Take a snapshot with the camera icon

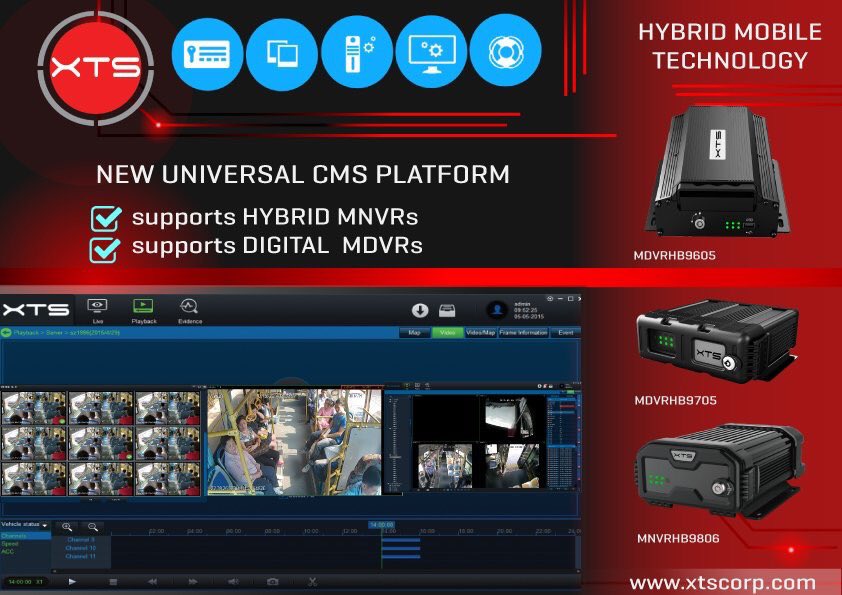273,582
